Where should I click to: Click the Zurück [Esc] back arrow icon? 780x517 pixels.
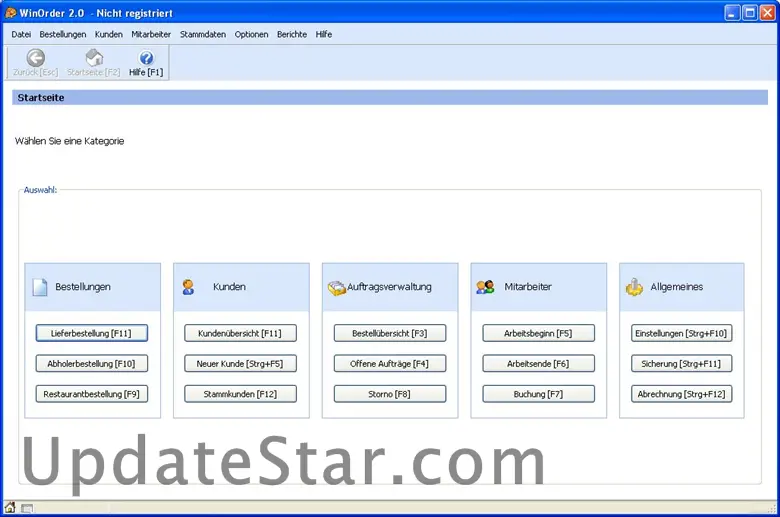tap(35, 58)
